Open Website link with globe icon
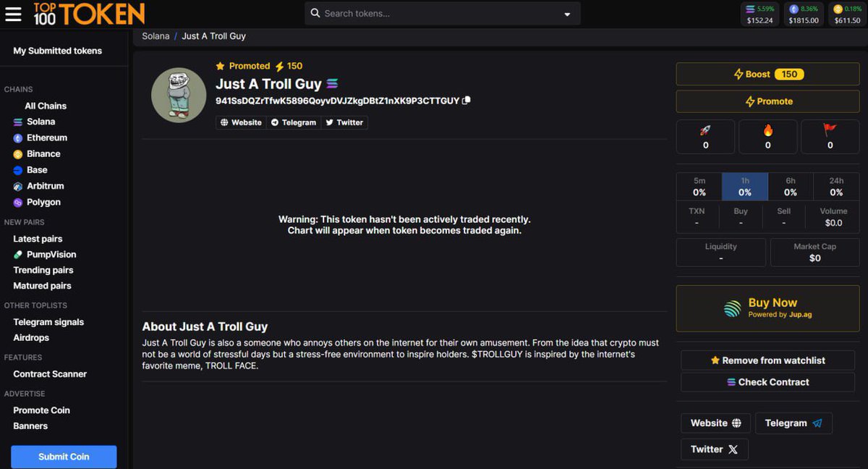The height and width of the screenshot is (469, 868). point(715,423)
